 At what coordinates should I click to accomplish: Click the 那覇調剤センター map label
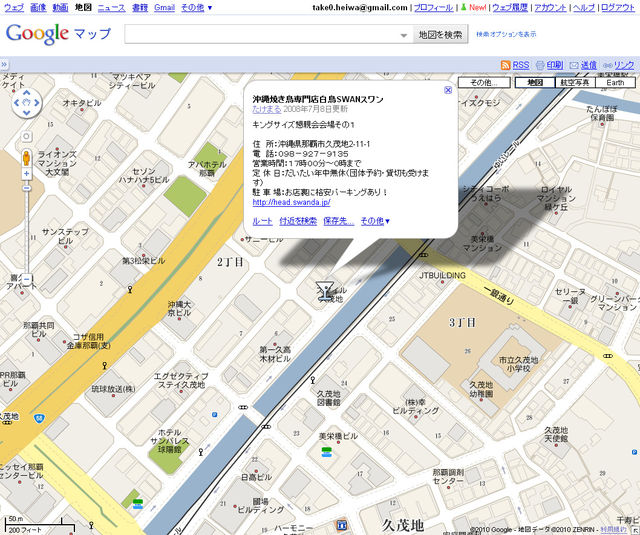tap(448, 477)
